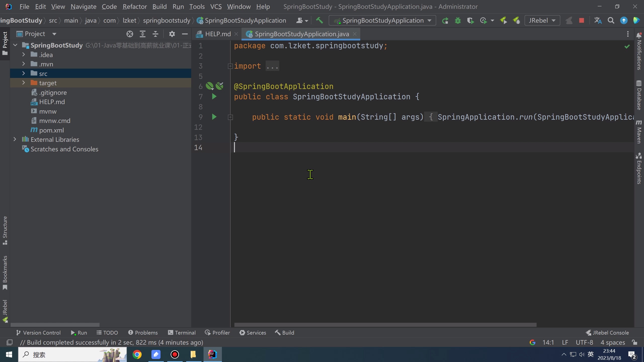Screen dimensions: 644x362
Task: Click the editor horizontal scrollbar
Action: (385, 325)
